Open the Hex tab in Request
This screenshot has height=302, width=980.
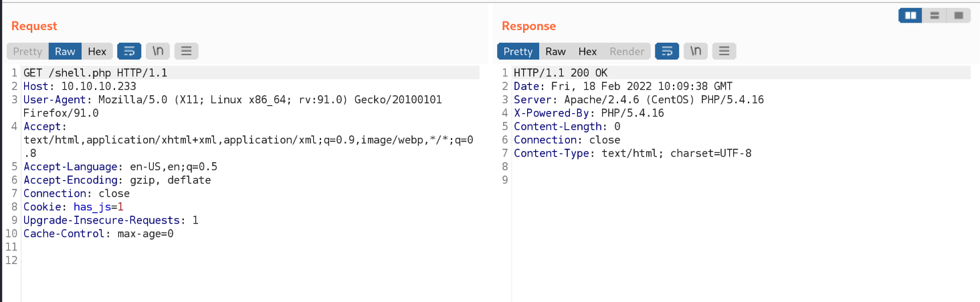[x=97, y=52]
